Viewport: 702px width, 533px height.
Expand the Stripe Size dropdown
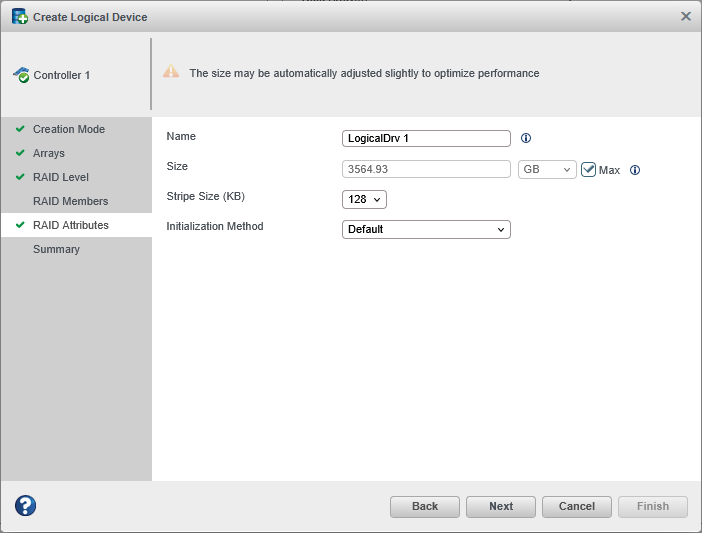click(x=364, y=199)
